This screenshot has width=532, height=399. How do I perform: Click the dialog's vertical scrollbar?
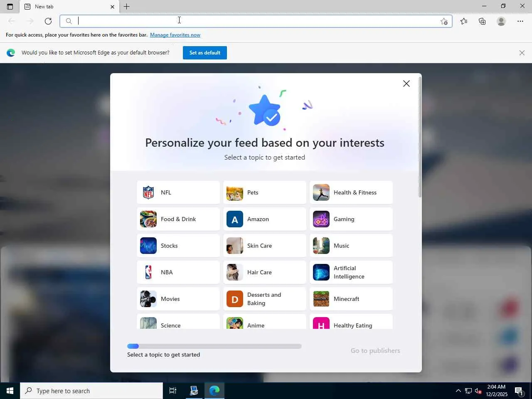pyautogui.click(x=420, y=137)
